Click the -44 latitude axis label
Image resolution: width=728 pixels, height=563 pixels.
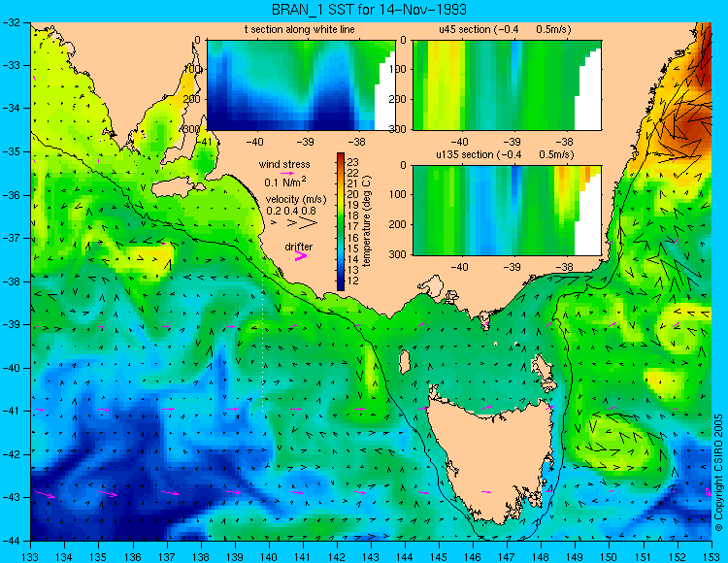click(11, 541)
